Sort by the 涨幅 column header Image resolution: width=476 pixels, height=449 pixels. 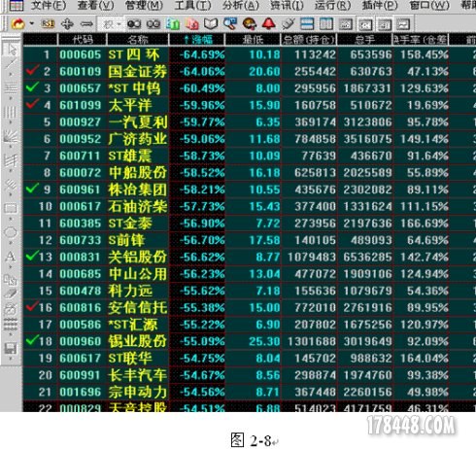click(x=196, y=40)
